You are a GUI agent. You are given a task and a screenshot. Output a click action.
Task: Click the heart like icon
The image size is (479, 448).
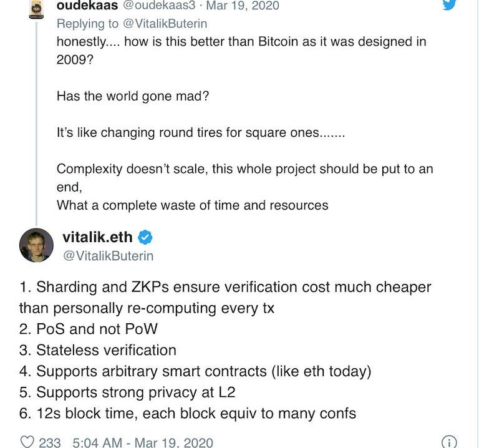(x=27, y=442)
